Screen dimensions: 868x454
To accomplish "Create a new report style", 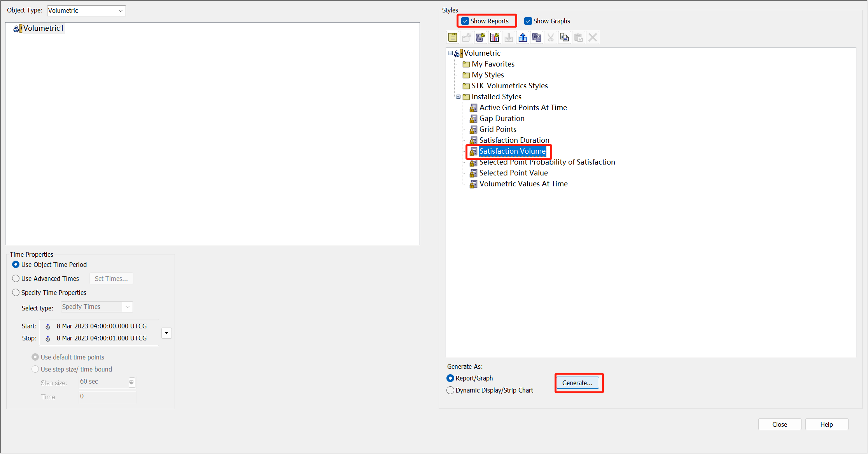I will click(x=481, y=37).
